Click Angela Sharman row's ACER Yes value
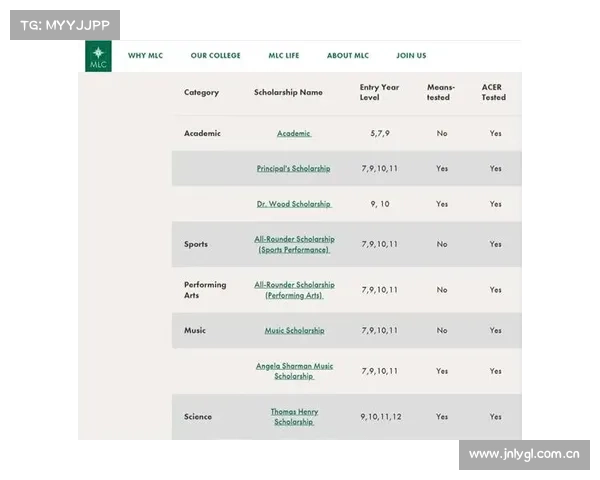Screen dimensions: 600x480 pos(496,371)
